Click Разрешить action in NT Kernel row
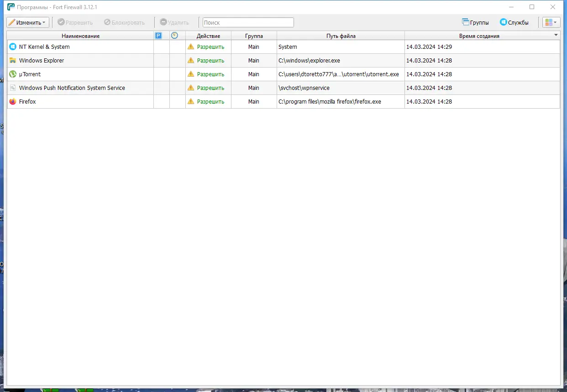Image resolution: width=567 pixels, height=392 pixels. point(210,47)
